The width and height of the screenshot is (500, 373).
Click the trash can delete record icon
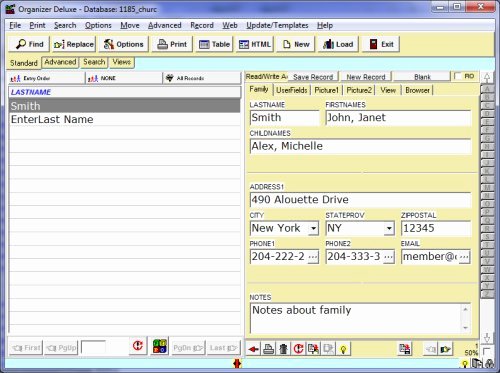coord(283,349)
